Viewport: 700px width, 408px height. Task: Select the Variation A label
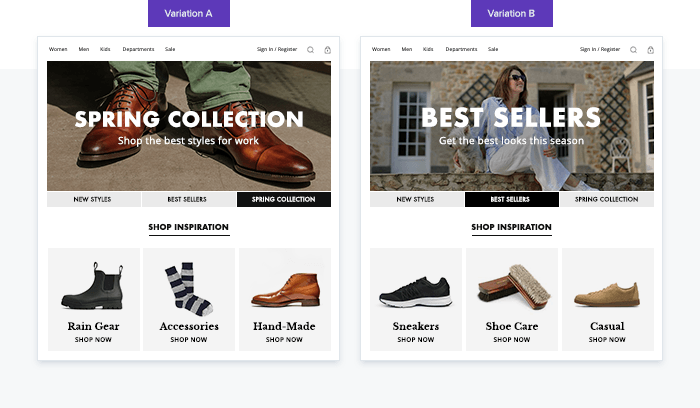pyautogui.click(x=189, y=13)
